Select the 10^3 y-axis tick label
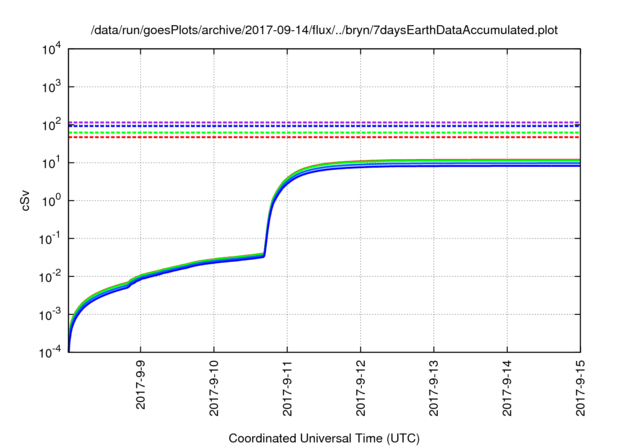Viewport: 640px width, 448px height. point(52,87)
